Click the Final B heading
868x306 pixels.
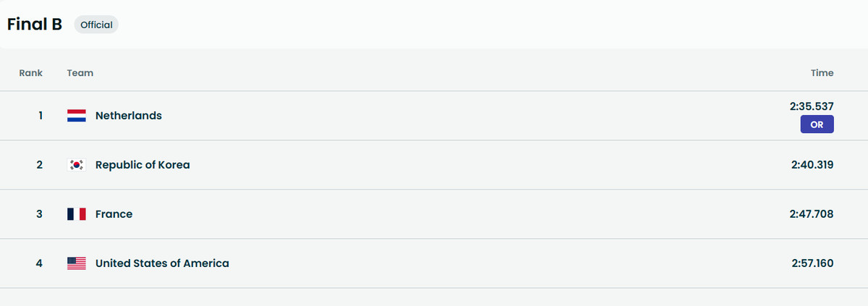tap(35, 24)
